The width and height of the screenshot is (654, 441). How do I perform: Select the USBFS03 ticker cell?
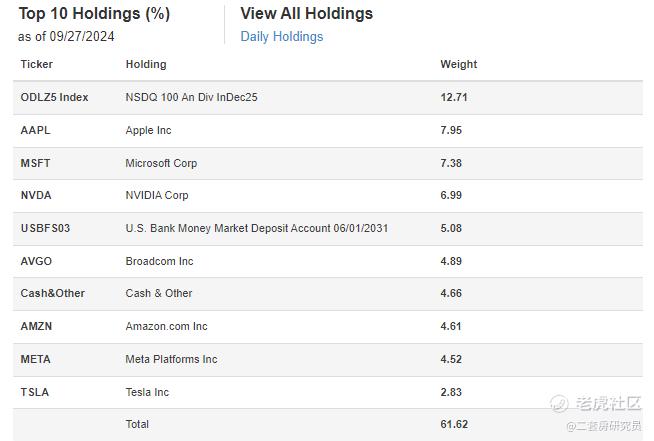[45, 228]
